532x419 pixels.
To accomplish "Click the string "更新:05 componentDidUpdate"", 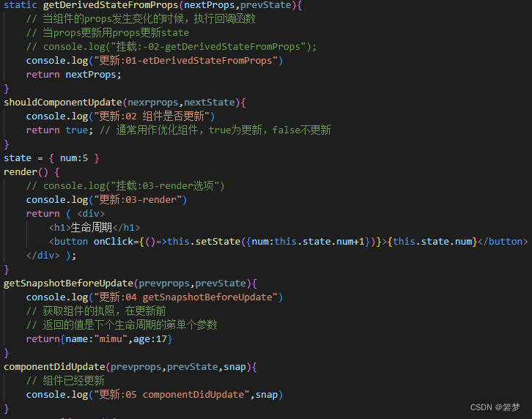I will click(x=171, y=395).
